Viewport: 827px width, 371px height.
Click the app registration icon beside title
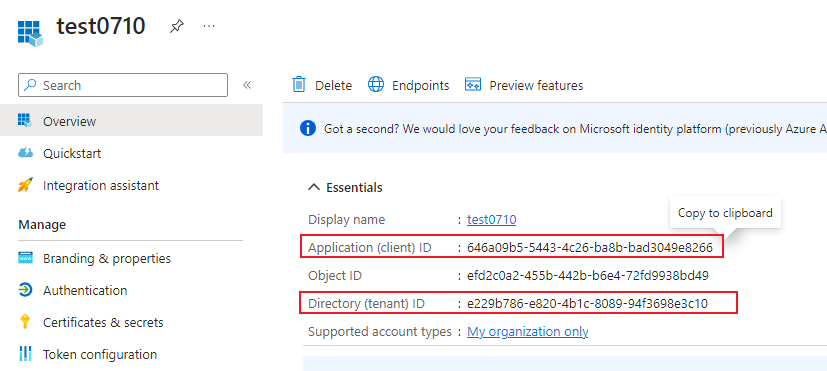coord(30,33)
